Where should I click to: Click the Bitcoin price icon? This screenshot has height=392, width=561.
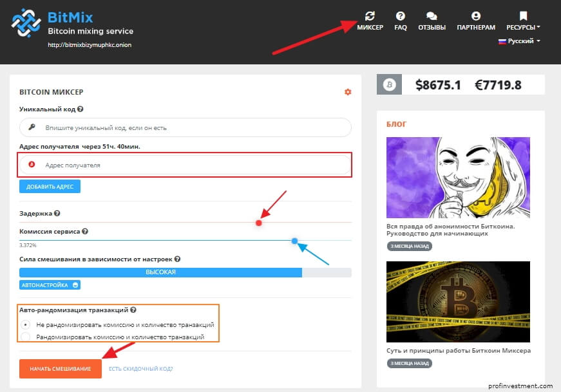(x=389, y=84)
